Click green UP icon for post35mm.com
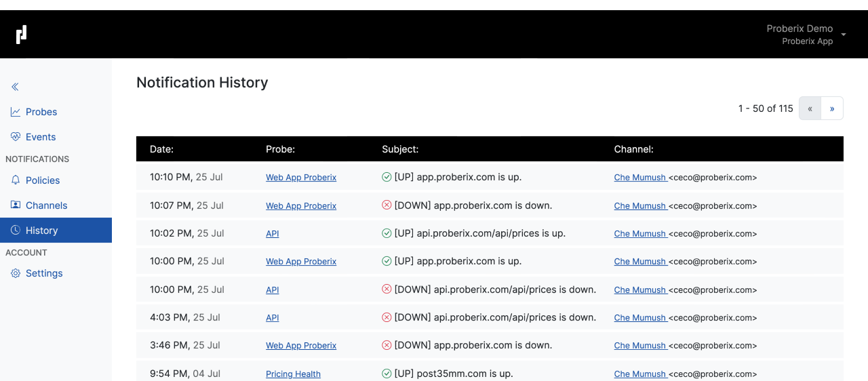Image resolution: width=868 pixels, height=381 pixels. point(387,374)
